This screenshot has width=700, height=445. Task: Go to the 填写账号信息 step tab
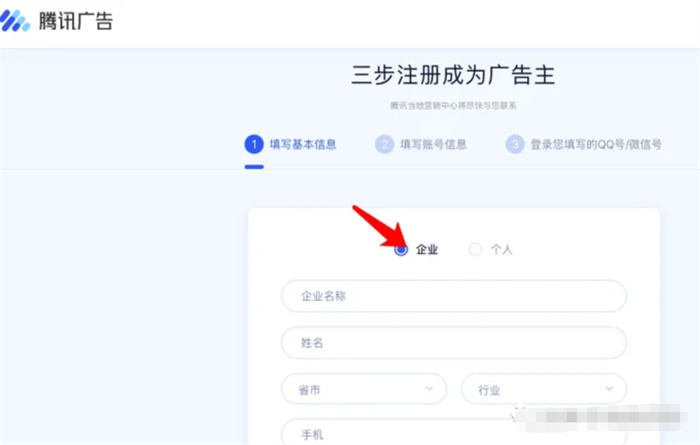(x=433, y=144)
